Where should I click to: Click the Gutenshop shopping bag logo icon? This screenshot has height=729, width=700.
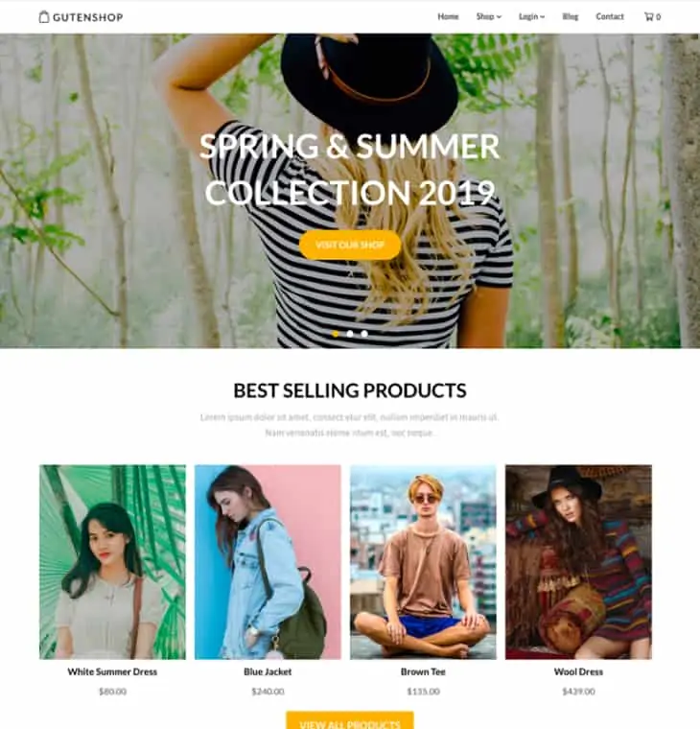point(44,16)
